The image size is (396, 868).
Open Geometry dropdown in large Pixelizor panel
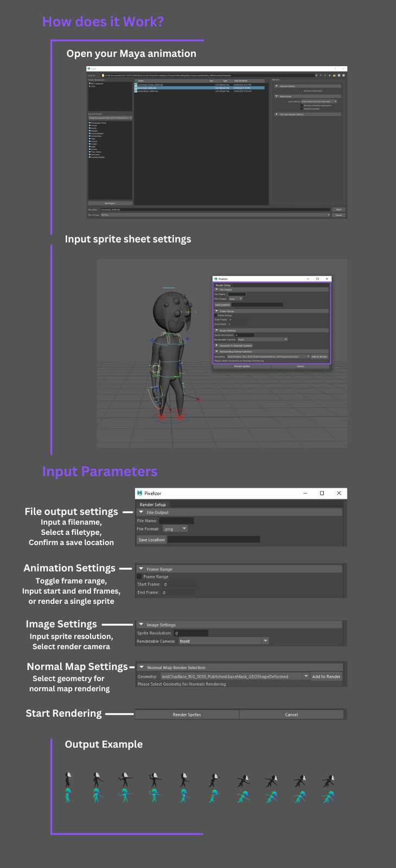pyautogui.click(x=235, y=676)
